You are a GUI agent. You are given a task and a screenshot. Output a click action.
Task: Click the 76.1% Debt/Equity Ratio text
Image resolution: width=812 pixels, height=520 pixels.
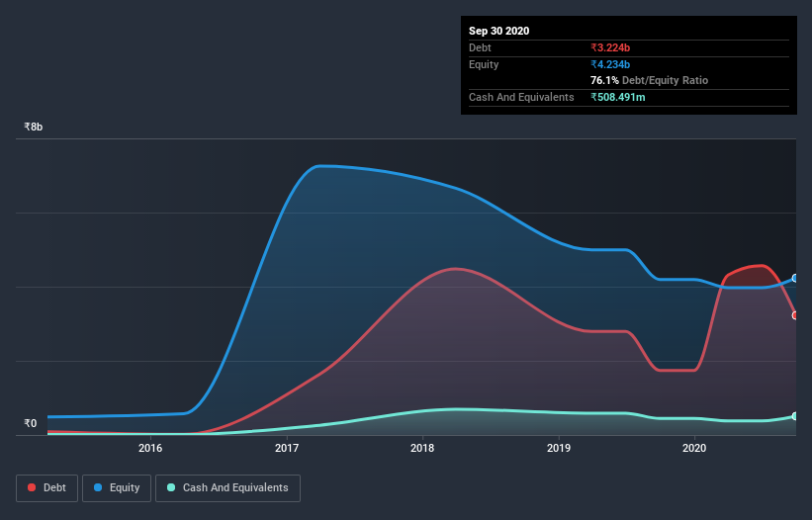pyautogui.click(x=650, y=80)
